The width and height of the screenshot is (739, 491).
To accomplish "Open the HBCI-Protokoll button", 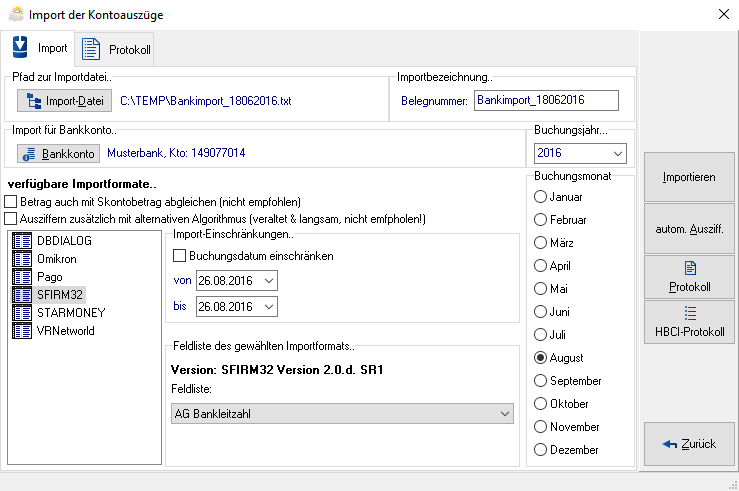I will (x=689, y=322).
